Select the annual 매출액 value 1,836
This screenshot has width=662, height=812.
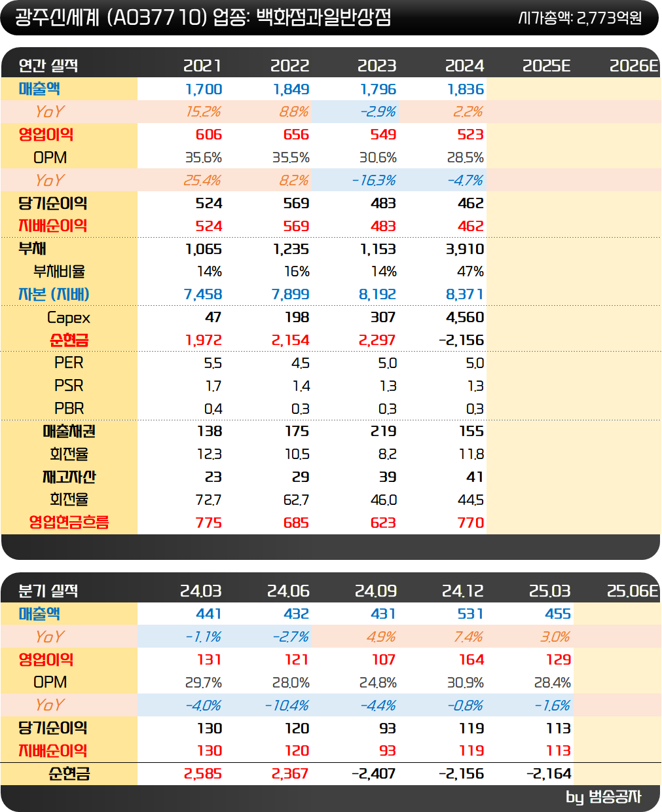466,89
